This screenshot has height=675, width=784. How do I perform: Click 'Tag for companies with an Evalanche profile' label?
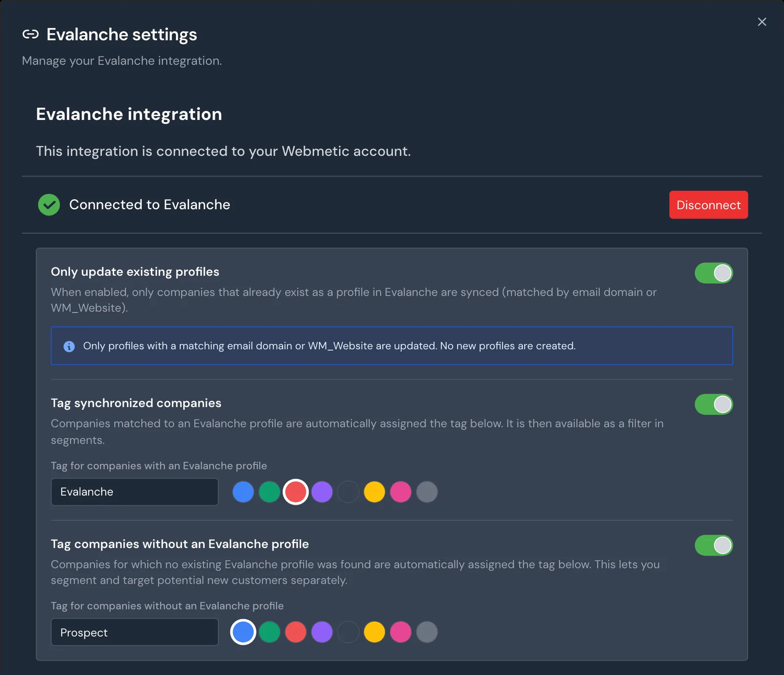[159, 466]
